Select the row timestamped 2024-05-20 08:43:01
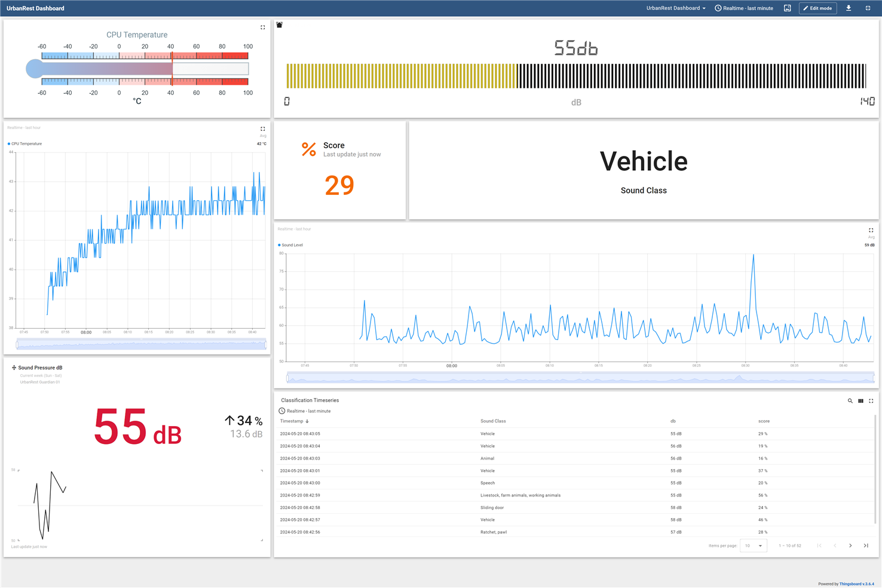The height and width of the screenshot is (588, 882). tap(575, 471)
